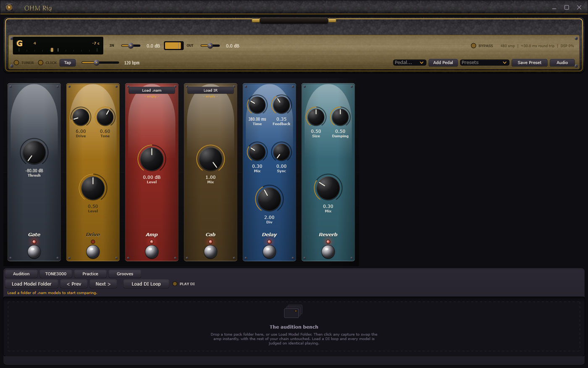Toggle the Cab pedal footswitch
Viewport: 588px width, 368px height.
coord(210,251)
